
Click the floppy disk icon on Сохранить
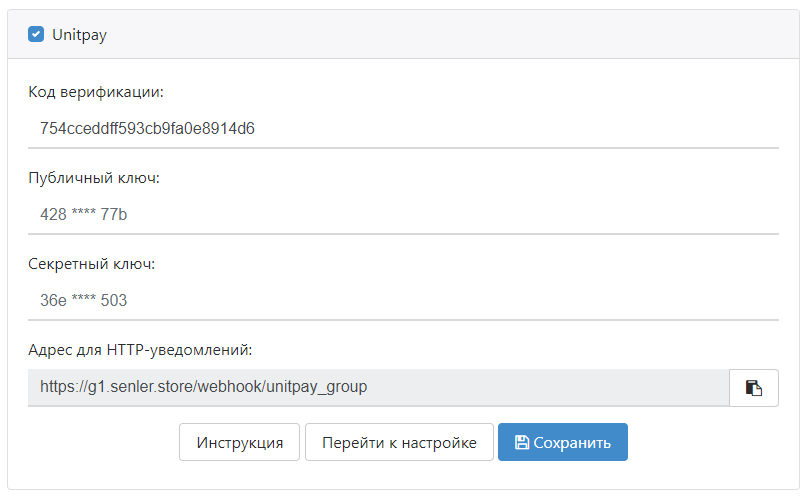521,442
